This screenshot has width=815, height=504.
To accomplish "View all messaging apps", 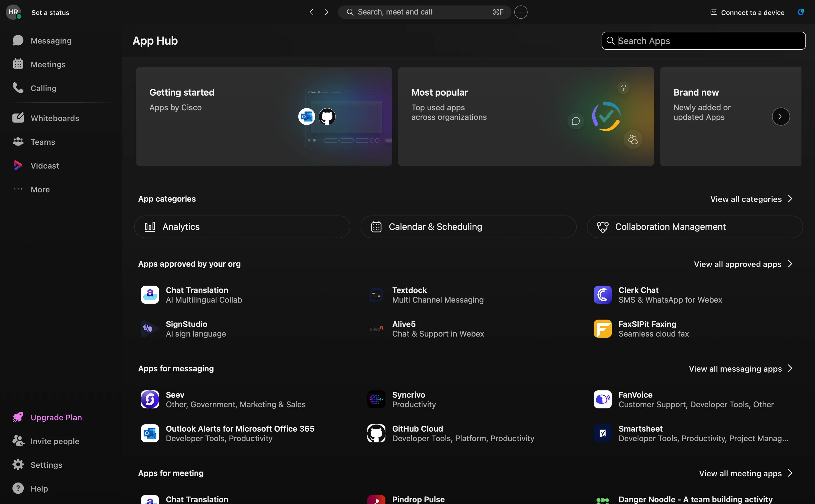I will (x=741, y=369).
